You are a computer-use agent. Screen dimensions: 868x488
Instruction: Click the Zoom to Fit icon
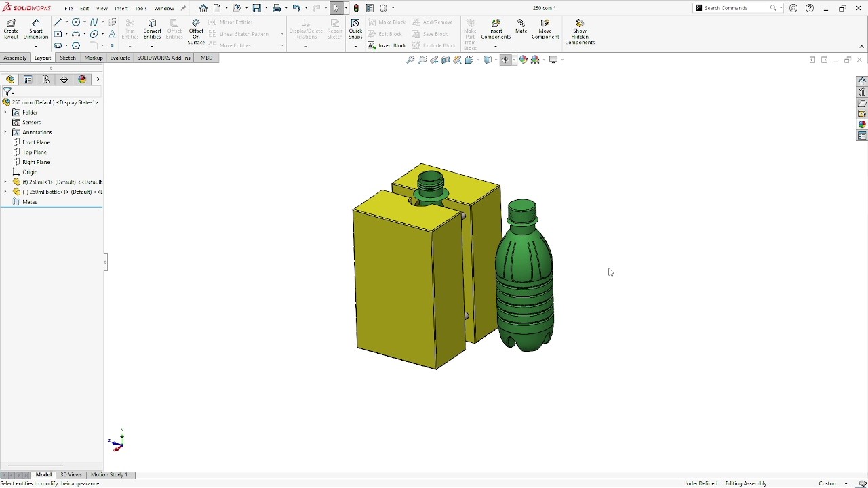click(x=410, y=60)
